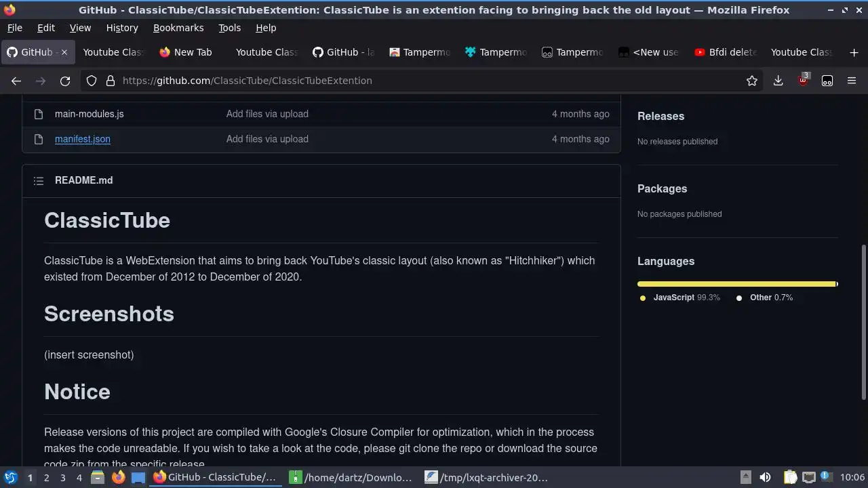
Task: Open the Help menu
Action: pyautogui.click(x=266, y=28)
